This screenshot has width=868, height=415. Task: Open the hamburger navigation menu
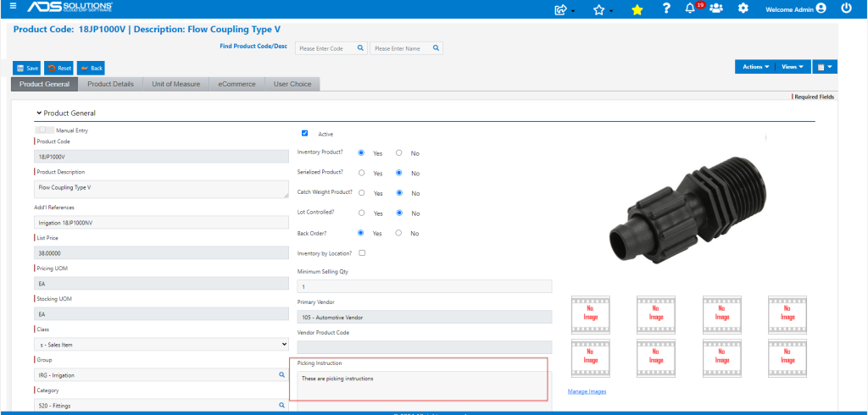(x=14, y=7)
